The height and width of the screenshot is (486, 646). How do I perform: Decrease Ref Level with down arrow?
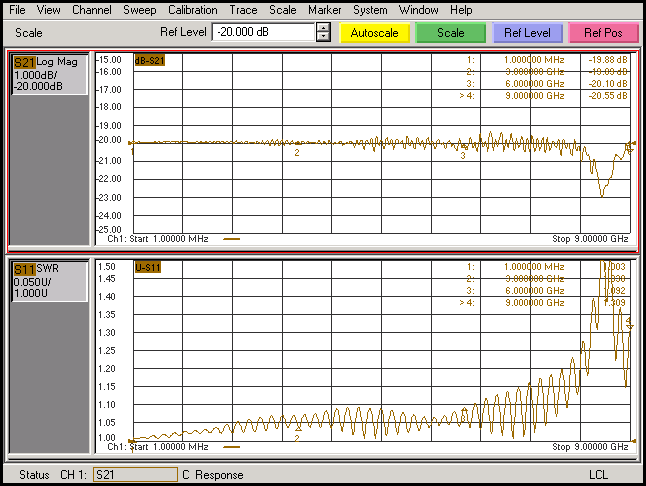[x=323, y=37]
